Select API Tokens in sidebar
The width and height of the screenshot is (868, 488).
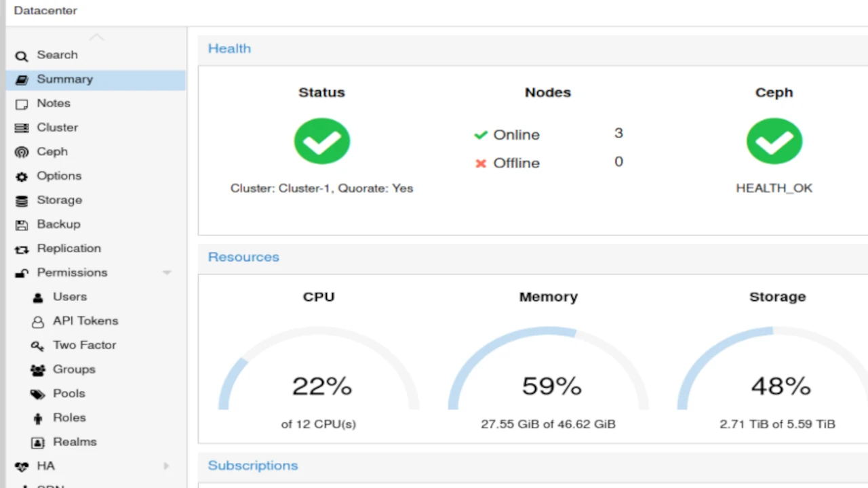click(85, 321)
